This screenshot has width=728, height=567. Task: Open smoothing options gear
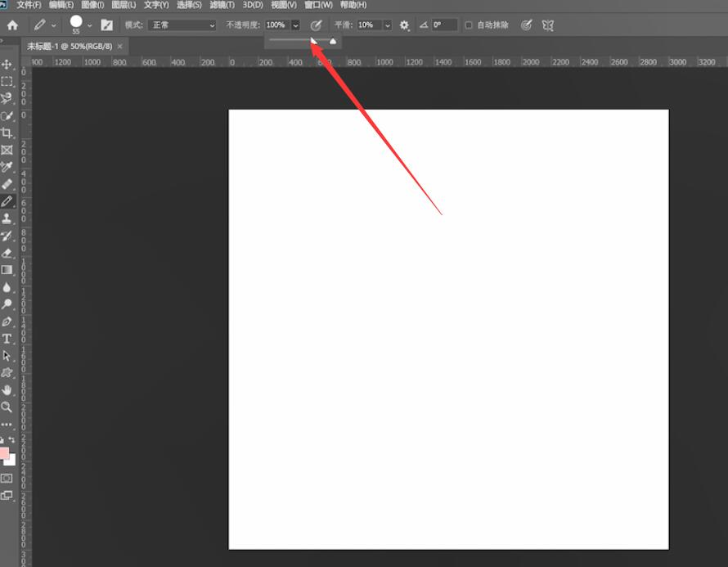404,25
